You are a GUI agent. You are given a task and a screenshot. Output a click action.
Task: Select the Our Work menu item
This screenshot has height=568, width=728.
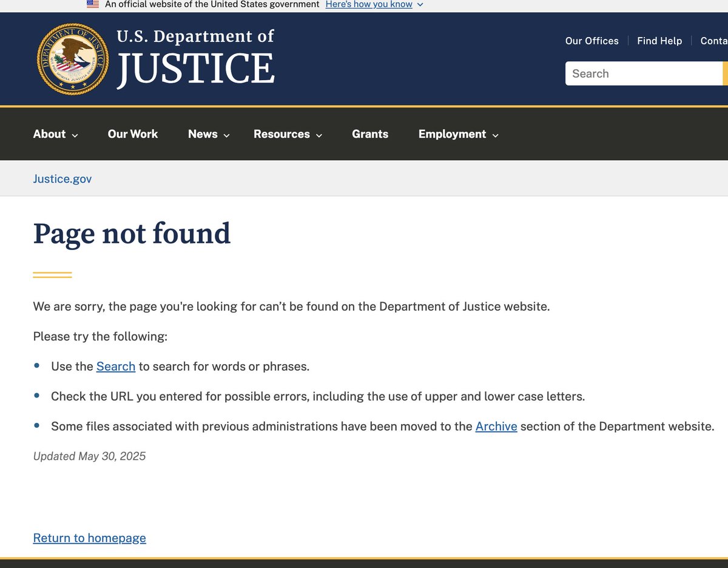pyautogui.click(x=132, y=134)
